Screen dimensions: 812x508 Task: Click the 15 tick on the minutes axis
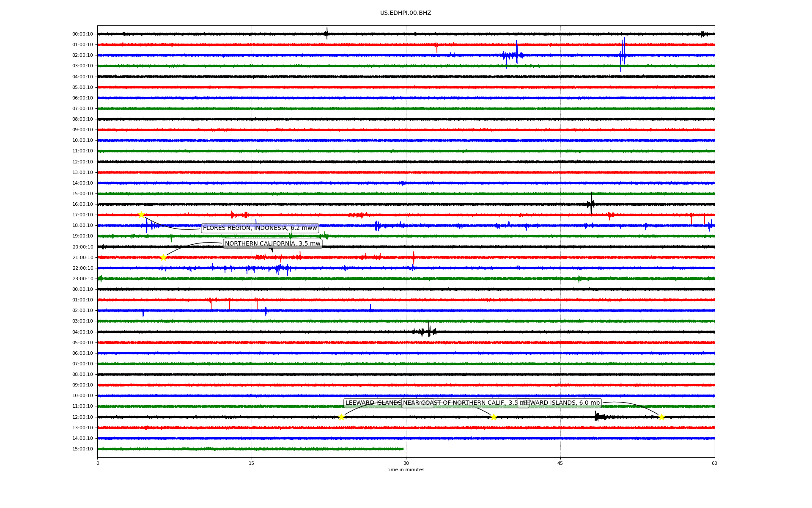pos(252,463)
